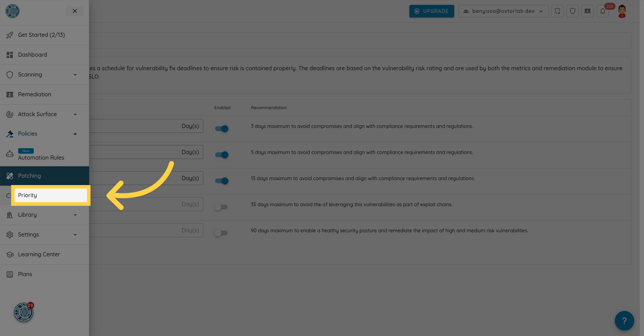Viewport: 644px width, 336px height.
Task: Collapse the Policies submenu arrow
Action: point(75,134)
